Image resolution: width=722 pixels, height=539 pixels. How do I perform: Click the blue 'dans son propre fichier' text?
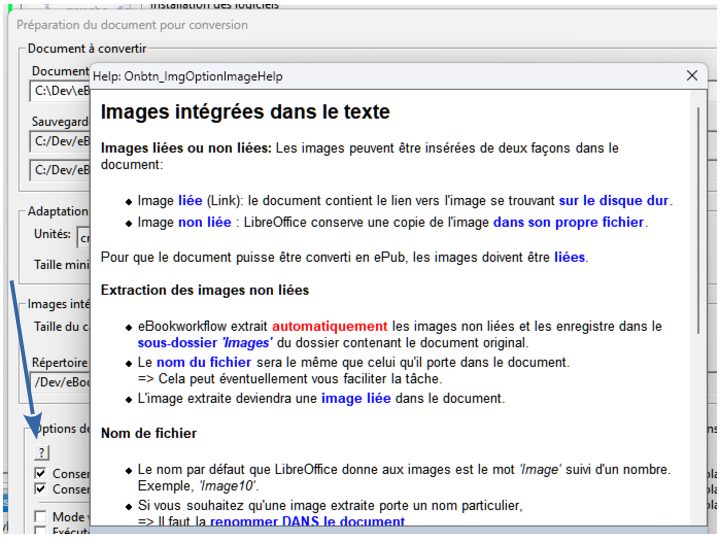pos(568,222)
